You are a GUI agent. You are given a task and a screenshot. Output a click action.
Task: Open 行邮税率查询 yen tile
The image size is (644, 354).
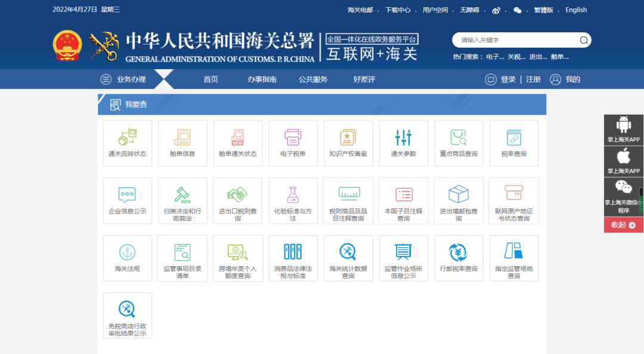[x=459, y=258]
